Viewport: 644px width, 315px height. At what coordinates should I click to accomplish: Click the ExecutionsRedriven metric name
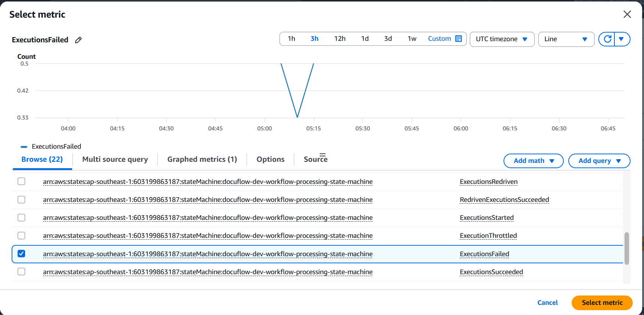pos(489,182)
